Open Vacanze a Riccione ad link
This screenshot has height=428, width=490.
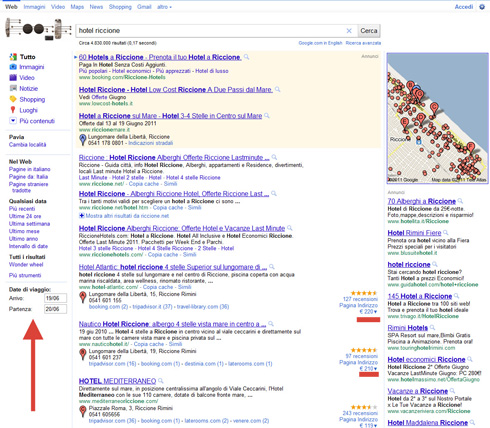418,391
